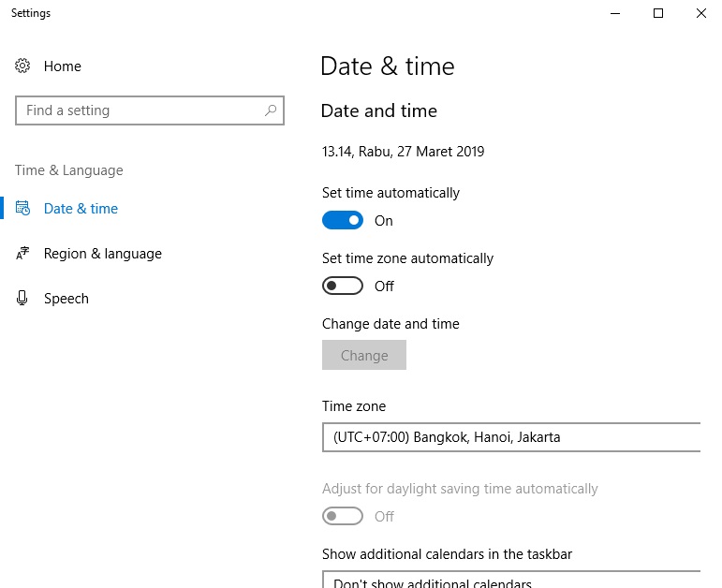Image resolution: width=722 pixels, height=588 pixels.
Task: Minimize the Settings window
Action: 615,13
